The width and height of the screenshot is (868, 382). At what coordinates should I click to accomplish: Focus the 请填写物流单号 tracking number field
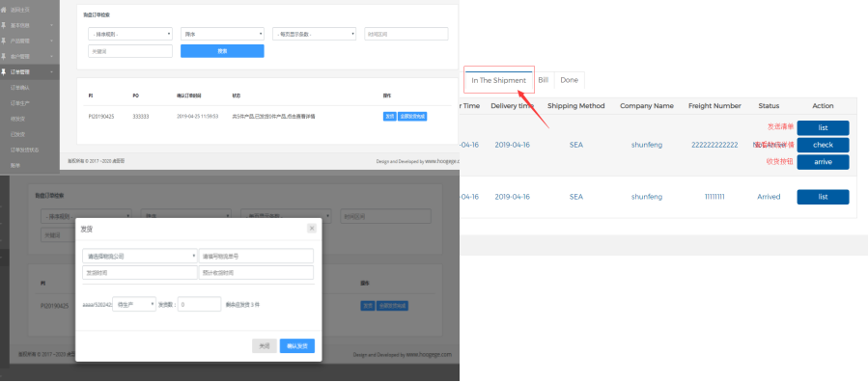tap(256, 256)
